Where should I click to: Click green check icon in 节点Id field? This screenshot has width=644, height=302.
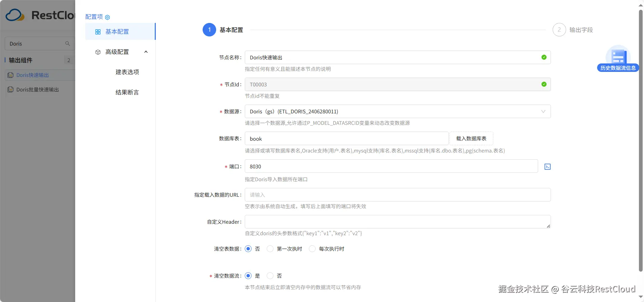[544, 84]
